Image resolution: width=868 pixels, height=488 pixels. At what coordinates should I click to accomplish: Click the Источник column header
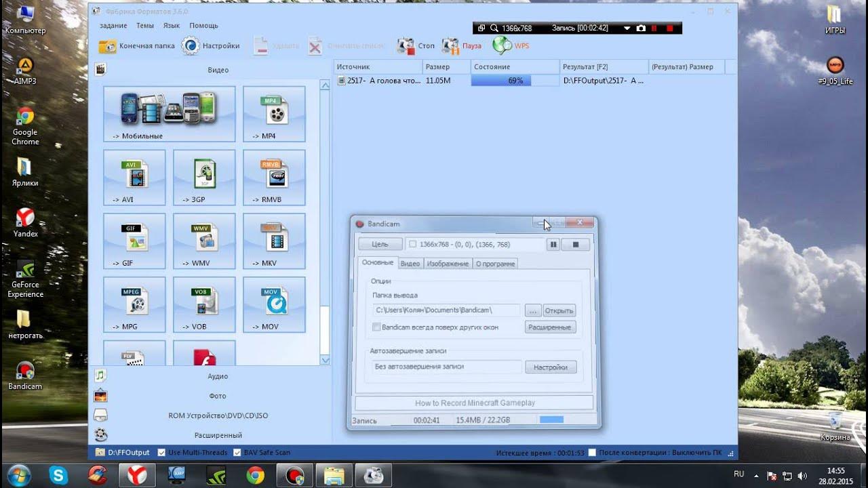[378, 66]
